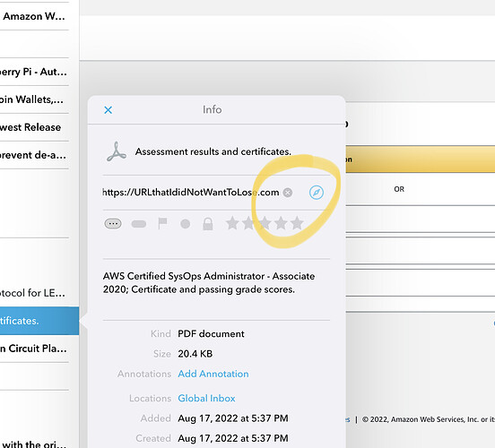Click the Kind value PDF document
The height and width of the screenshot is (448, 495).
click(x=211, y=334)
